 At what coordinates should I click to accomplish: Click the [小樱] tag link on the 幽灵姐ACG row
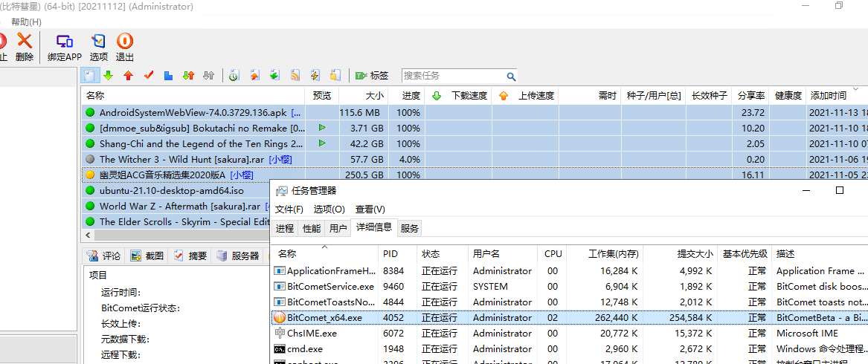tap(241, 175)
